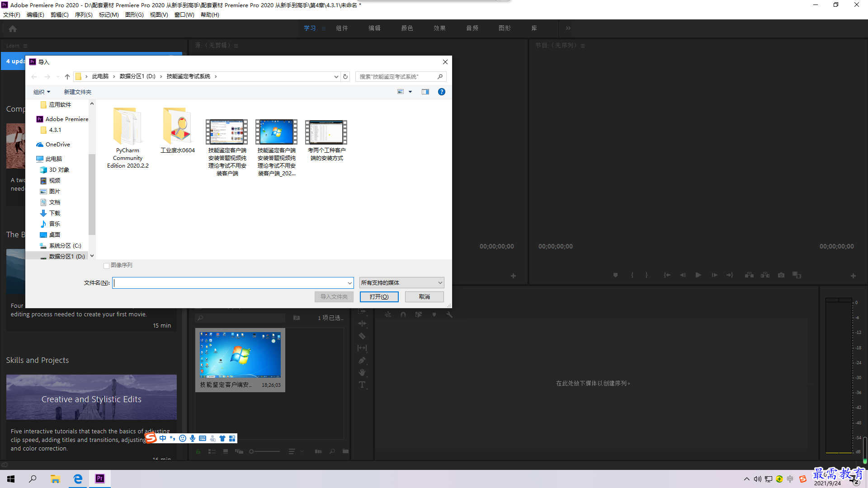Click timeline wrench settings icon

pyautogui.click(x=449, y=314)
